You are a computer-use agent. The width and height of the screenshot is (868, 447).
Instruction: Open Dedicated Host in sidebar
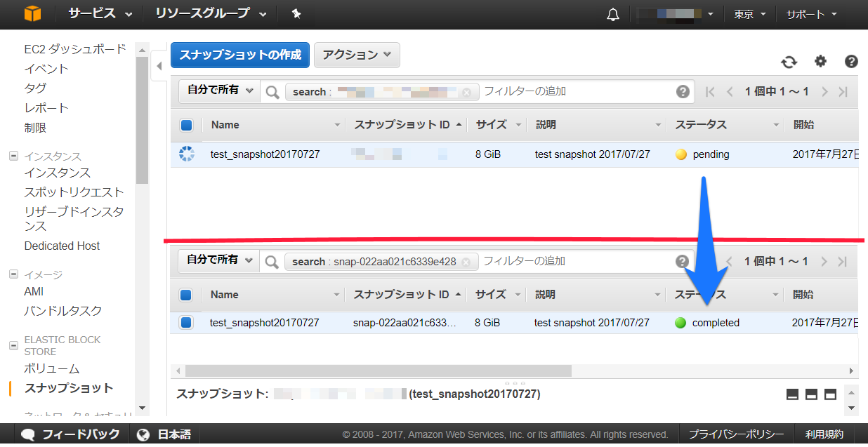pyautogui.click(x=62, y=246)
